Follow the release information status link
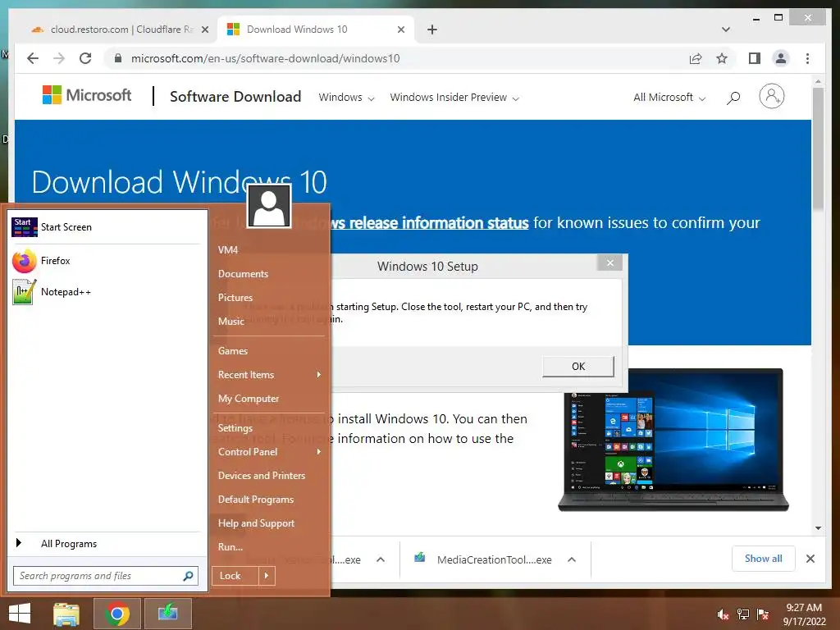The width and height of the screenshot is (840, 630). 430,223
